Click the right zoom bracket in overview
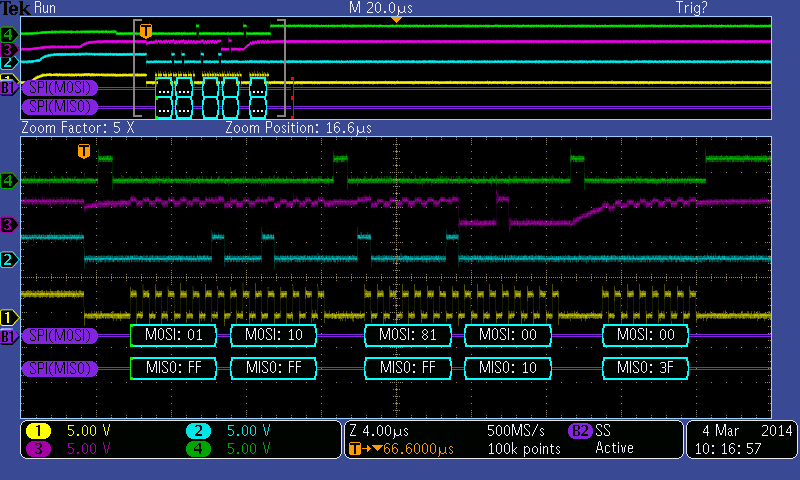800x480 pixels. pos(282,68)
